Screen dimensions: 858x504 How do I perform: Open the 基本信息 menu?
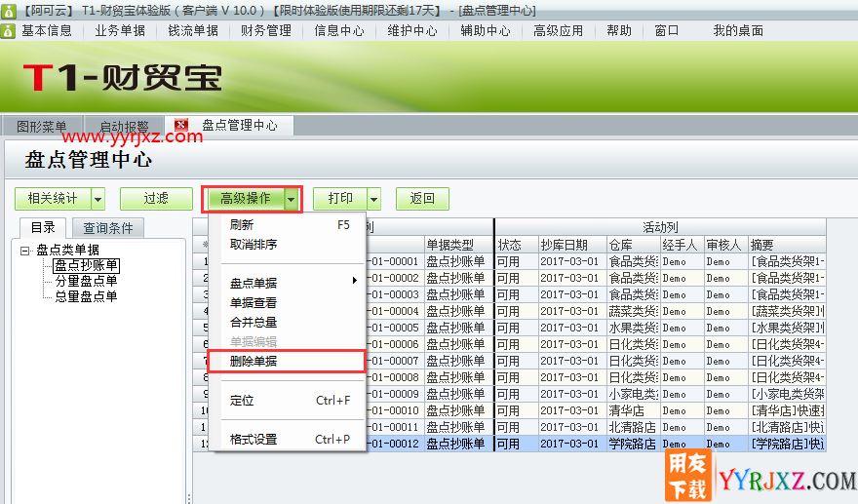click(47, 30)
